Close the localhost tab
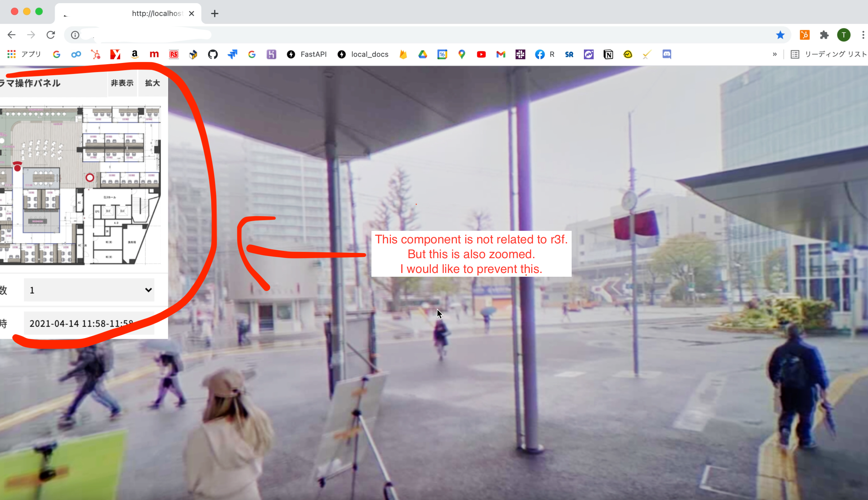Viewport: 868px width, 500px height. coord(192,14)
